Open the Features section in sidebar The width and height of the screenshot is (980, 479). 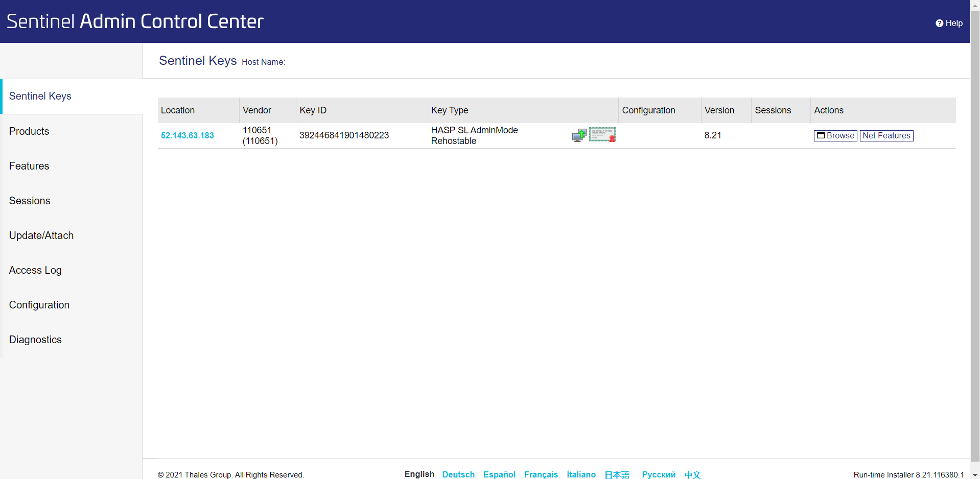pyautogui.click(x=29, y=166)
